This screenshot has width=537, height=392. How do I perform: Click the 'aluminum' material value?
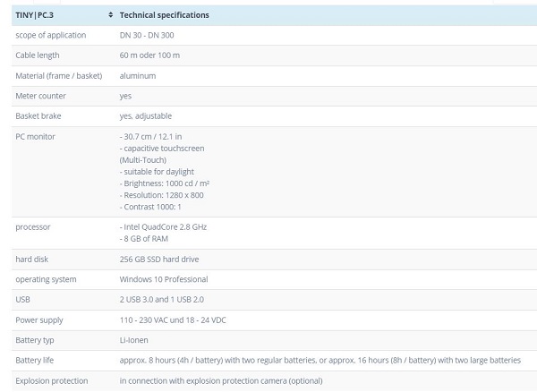click(x=137, y=76)
